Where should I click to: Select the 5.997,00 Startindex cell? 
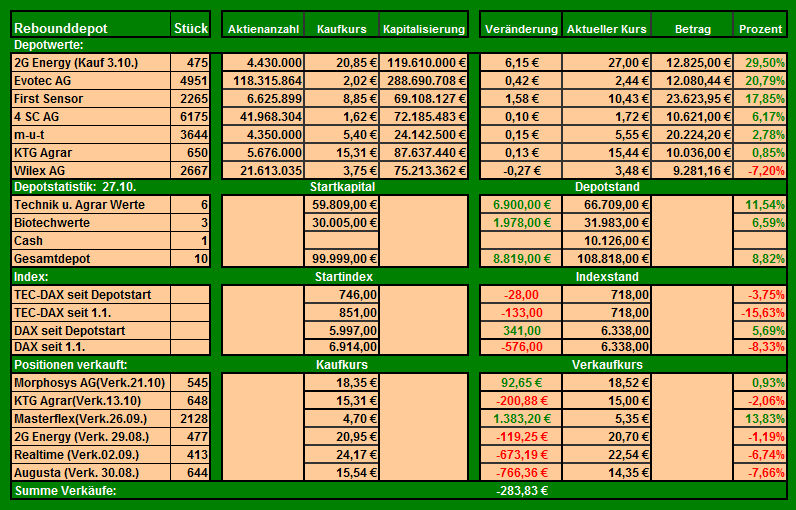(342, 330)
